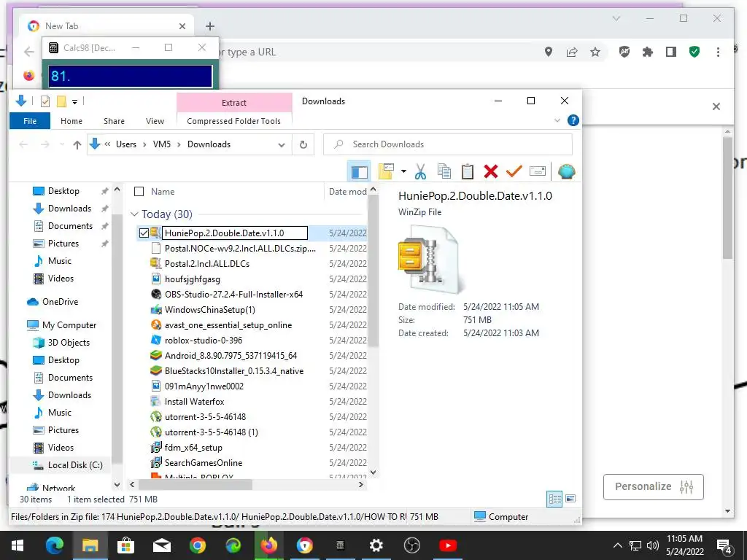Click the Paste clipboard icon
This screenshot has height=560, width=747.
click(468, 171)
